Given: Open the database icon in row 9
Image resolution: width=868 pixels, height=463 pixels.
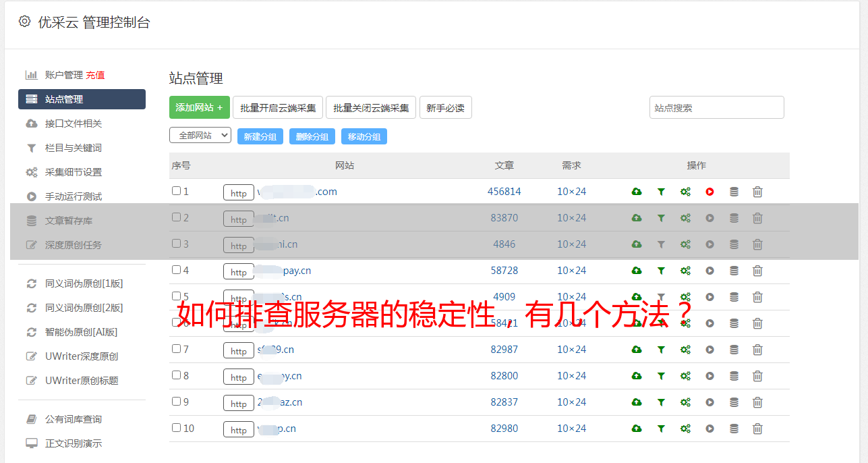Looking at the screenshot, I should click(x=734, y=402).
